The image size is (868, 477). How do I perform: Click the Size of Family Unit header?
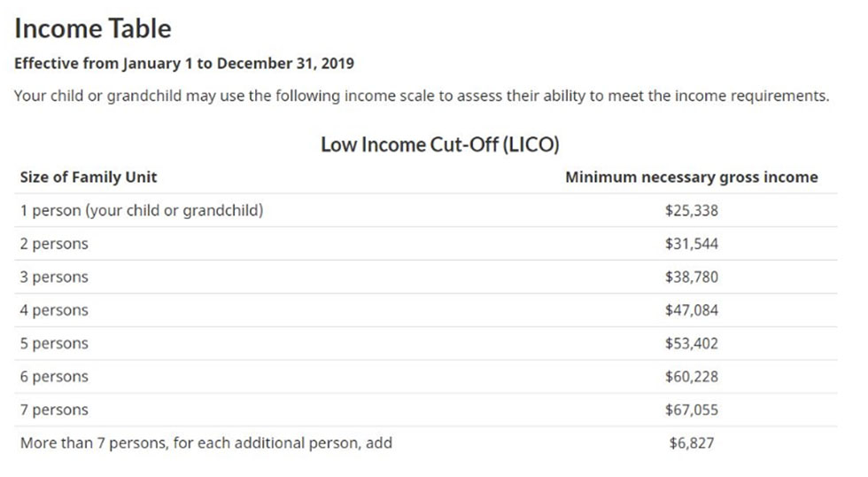[89, 177]
